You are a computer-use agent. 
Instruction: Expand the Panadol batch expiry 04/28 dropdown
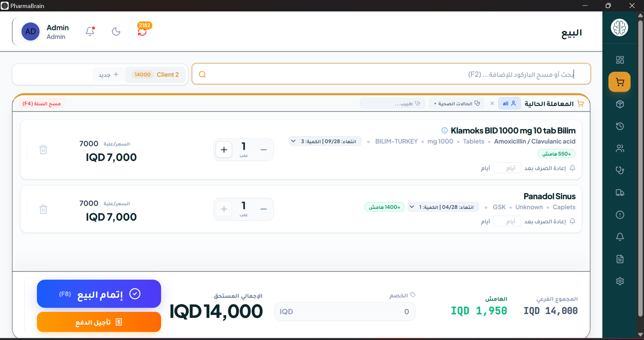[x=444, y=207]
